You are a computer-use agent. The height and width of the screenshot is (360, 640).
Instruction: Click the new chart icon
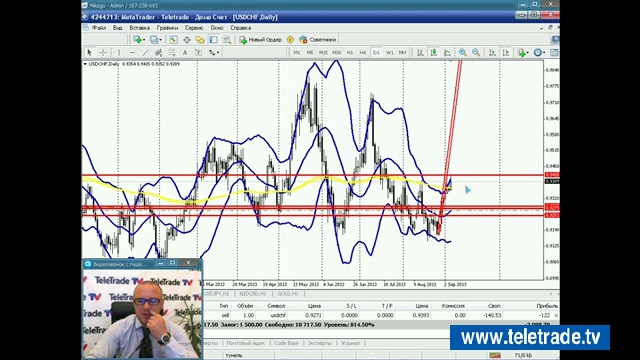pyautogui.click(x=137, y=40)
